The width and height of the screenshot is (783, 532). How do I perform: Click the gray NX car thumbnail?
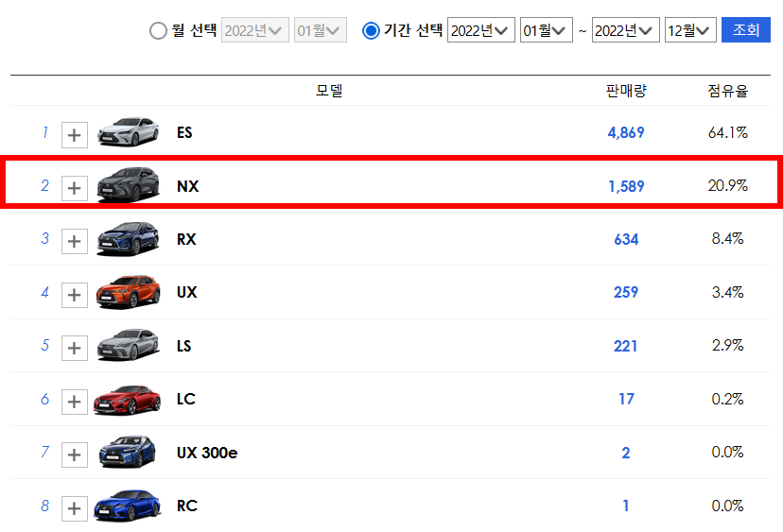(x=129, y=184)
